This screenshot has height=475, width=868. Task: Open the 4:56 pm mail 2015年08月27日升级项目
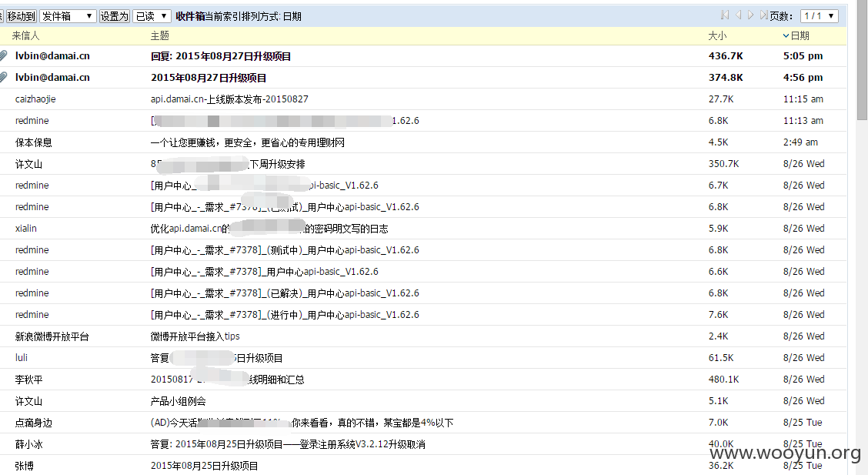(209, 78)
